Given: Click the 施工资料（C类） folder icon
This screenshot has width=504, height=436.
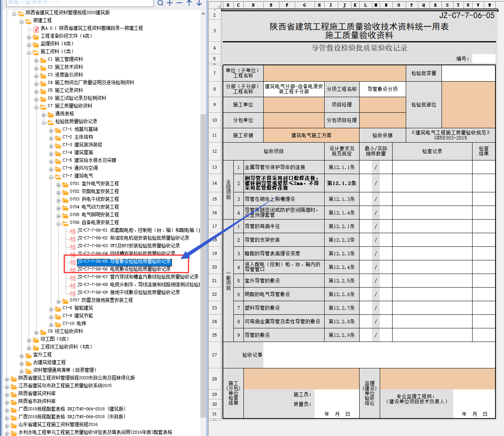Looking at the screenshot, I should 36,52.
